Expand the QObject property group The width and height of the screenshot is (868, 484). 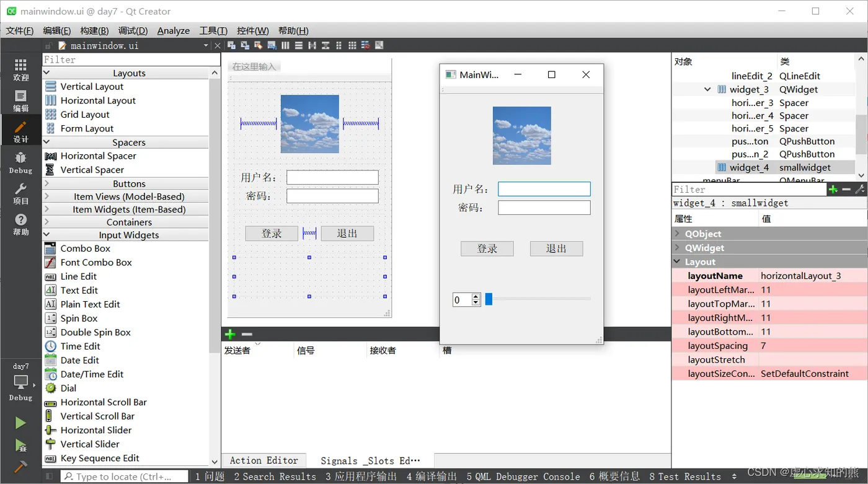pyautogui.click(x=677, y=234)
